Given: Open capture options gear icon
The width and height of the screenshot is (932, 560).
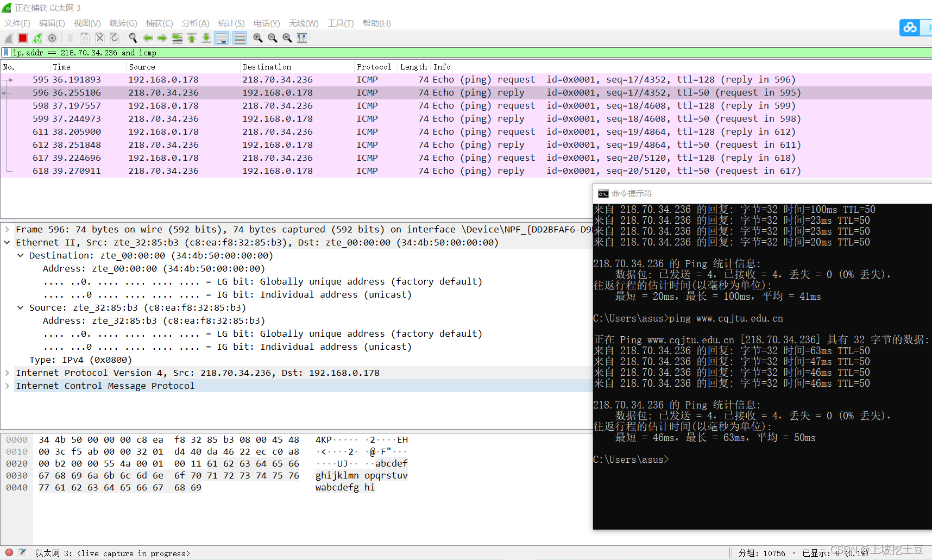Looking at the screenshot, I should (52, 38).
